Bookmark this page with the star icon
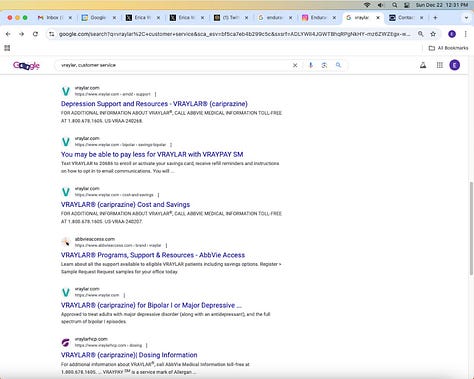This screenshot has height=379, width=474. pos(433,34)
